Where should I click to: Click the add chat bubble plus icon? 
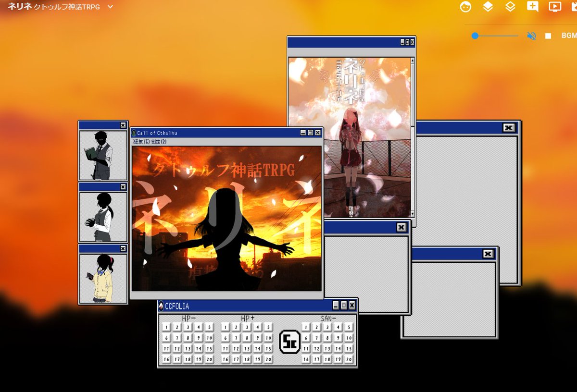(532, 6)
